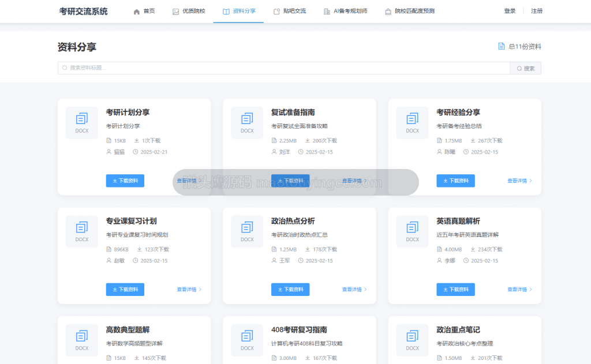Image resolution: width=591 pixels, height=364 pixels.
Task: Download the 考研计划分享 document
Action: pos(125,181)
